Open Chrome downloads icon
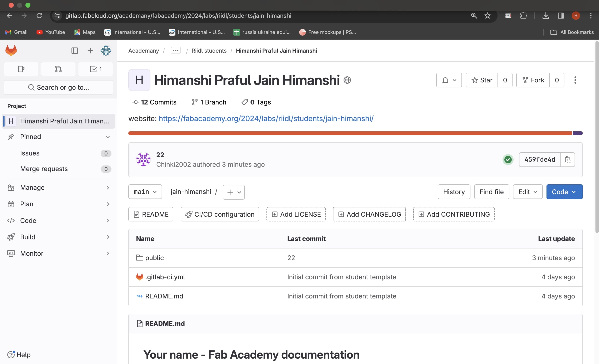The width and height of the screenshot is (599, 364). tap(546, 16)
